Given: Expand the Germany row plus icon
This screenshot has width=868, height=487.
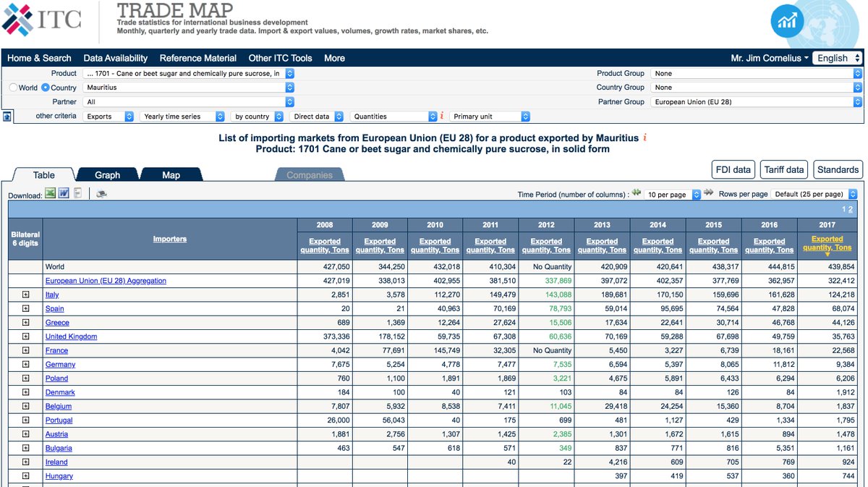Looking at the screenshot, I should pyautogui.click(x=25, y=364).
